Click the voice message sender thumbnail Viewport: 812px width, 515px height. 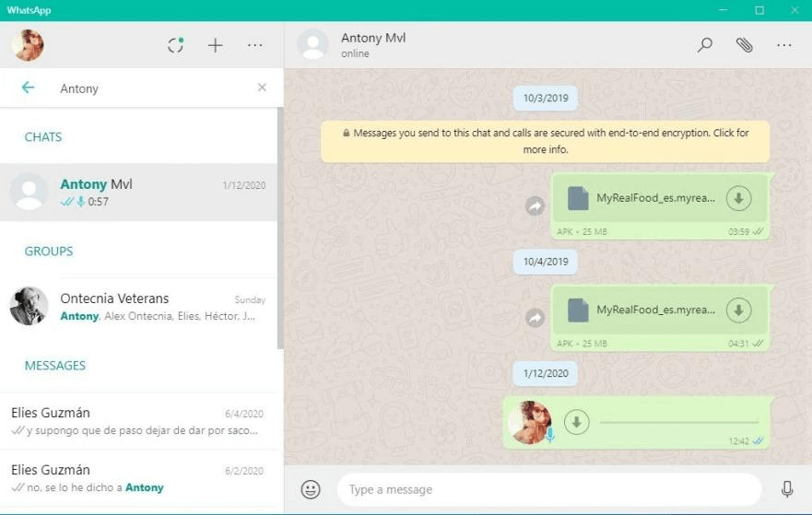pos(530,422)
